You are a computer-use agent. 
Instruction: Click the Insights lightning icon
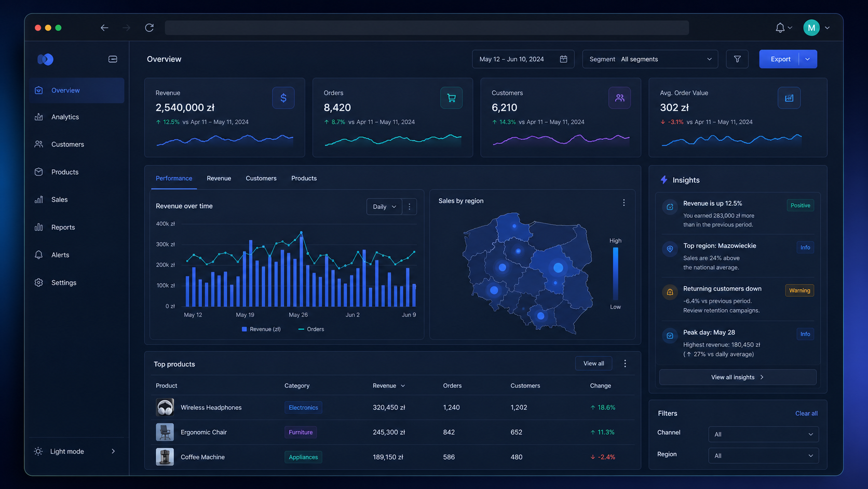click(664, 180)
